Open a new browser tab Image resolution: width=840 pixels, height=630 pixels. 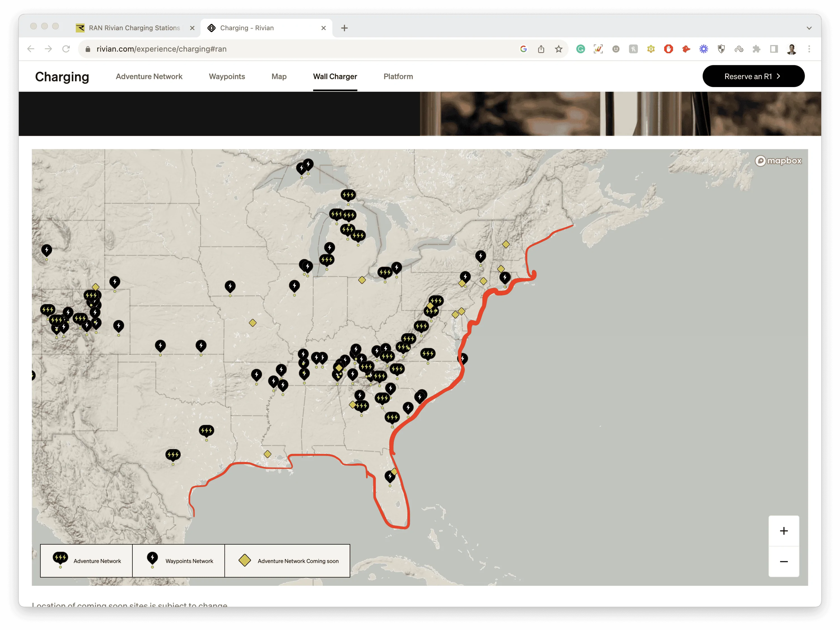pyautogui.click(x=344, y=28)
